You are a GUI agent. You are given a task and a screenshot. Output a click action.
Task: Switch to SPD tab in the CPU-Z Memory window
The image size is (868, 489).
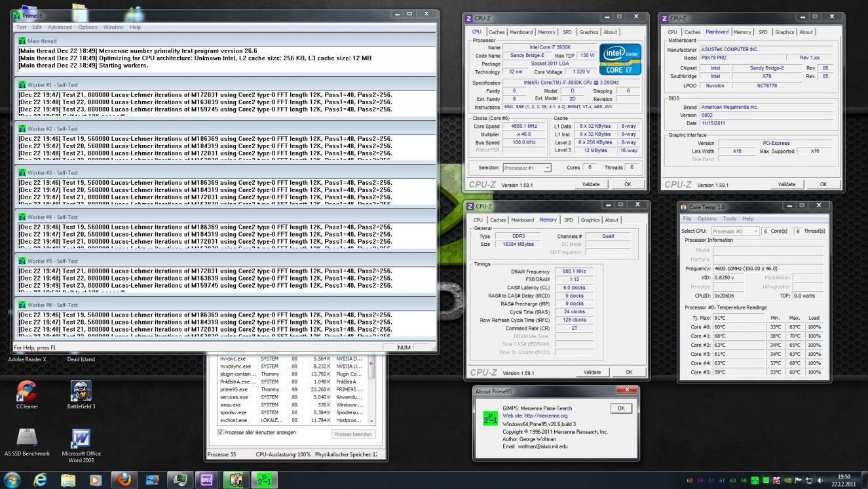point(568,220)
